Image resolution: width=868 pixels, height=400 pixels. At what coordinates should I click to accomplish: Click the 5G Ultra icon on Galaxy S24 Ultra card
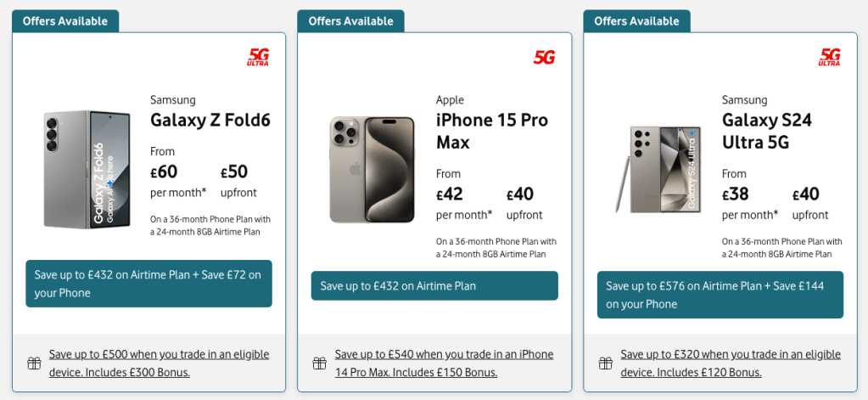tap(830, 58)
